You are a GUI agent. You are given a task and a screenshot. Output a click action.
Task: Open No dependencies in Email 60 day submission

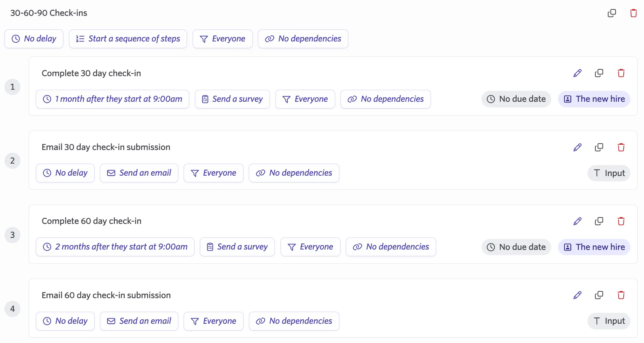(x=294, y=321)
